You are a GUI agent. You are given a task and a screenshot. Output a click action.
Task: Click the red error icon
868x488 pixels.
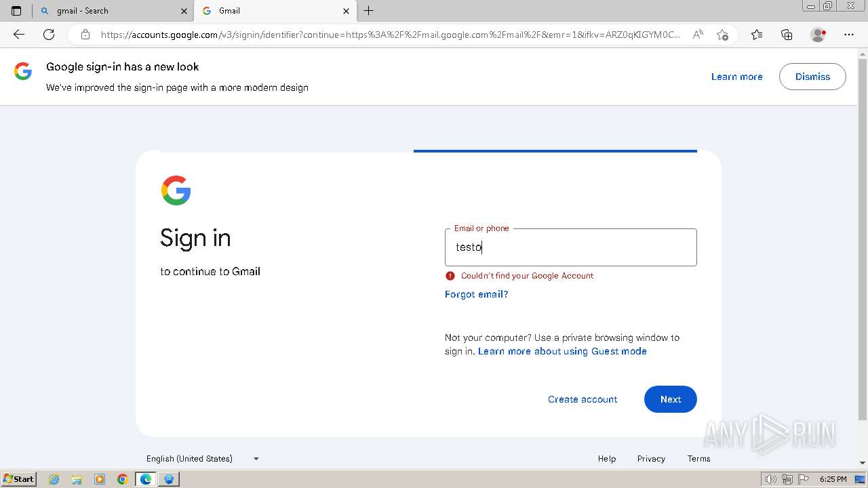tap(450, 275)
